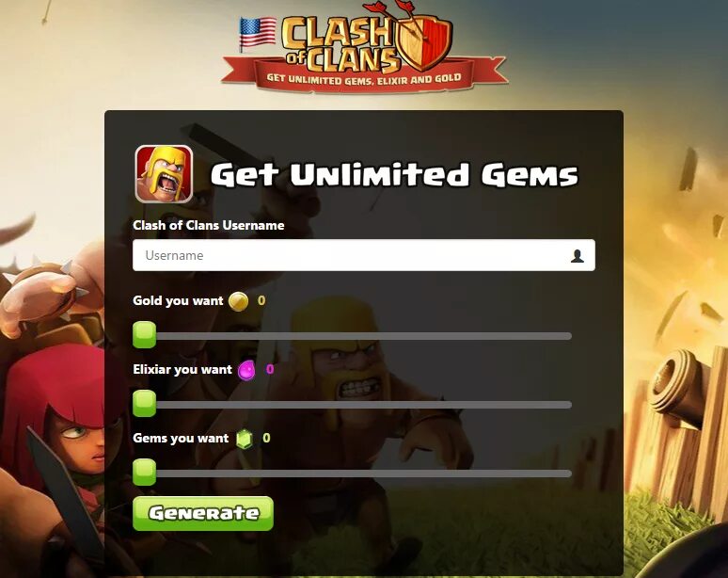Click the Clash of Clans Username label

coord(209,225)
